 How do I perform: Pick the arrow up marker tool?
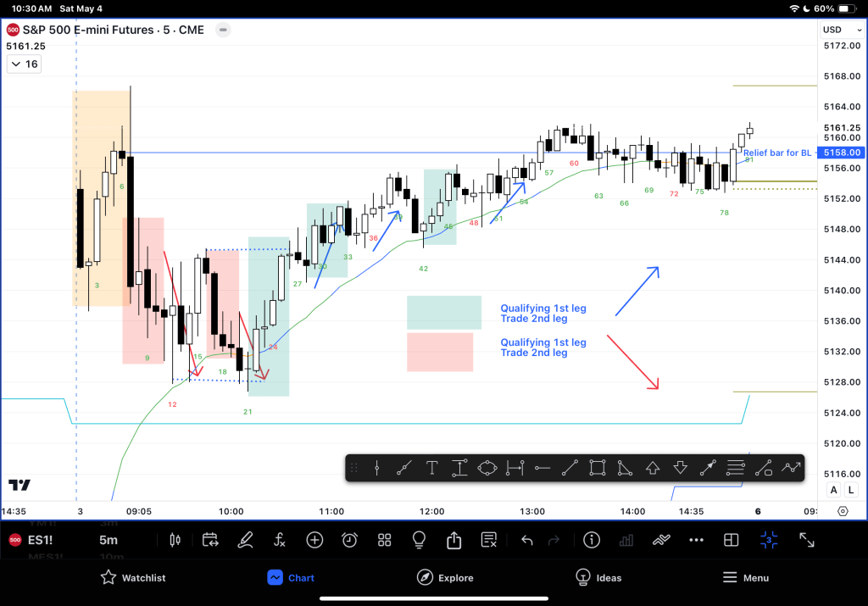click(x=652, y=468)
